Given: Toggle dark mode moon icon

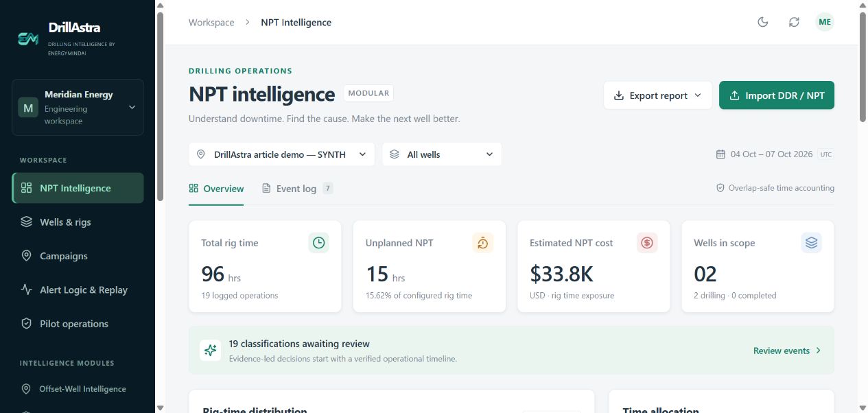Looking at the screenshot, I should point(762,22).
